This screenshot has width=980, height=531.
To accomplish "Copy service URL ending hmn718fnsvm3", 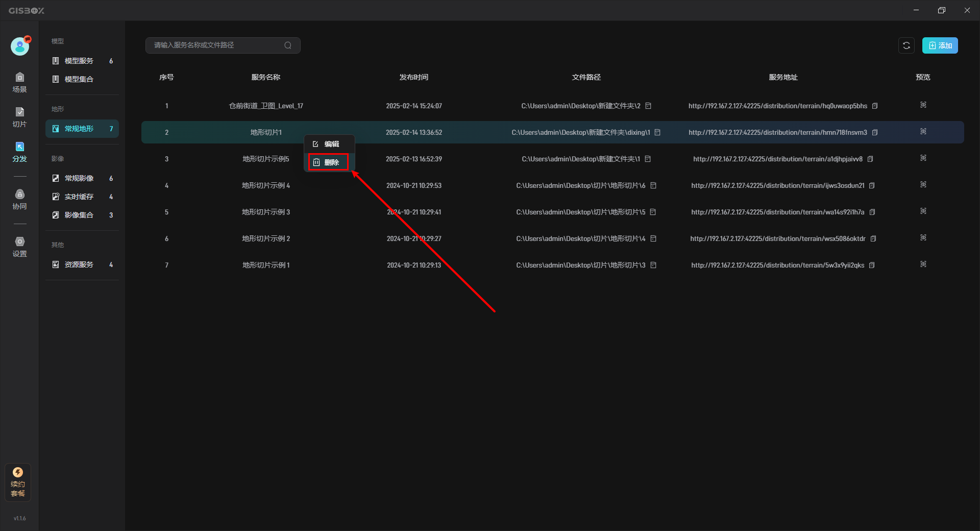I will click(875, 132).
